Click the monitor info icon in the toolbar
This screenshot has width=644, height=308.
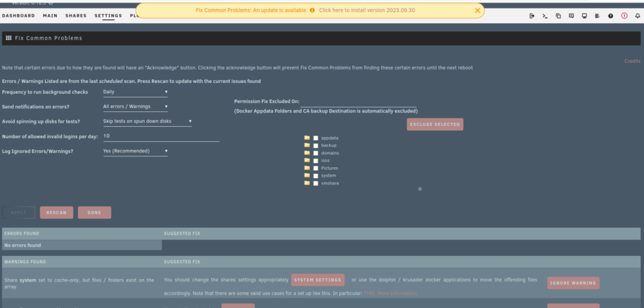coord(585,16)
